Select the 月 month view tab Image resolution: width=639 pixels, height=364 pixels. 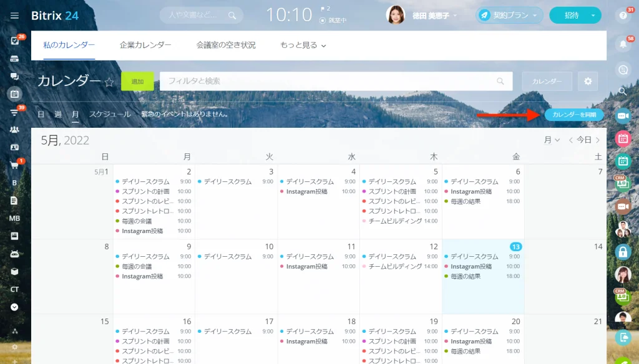point(75,114)
